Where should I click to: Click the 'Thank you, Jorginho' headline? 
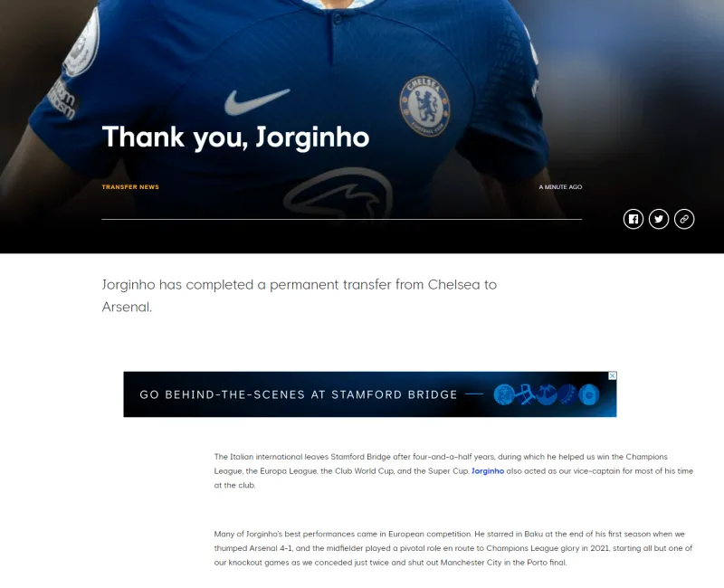tap(235, 138)
